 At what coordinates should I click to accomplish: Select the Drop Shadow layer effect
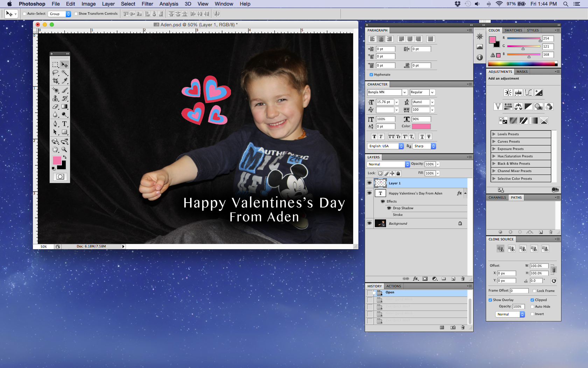pyautogui.click(x=403, y=208)
